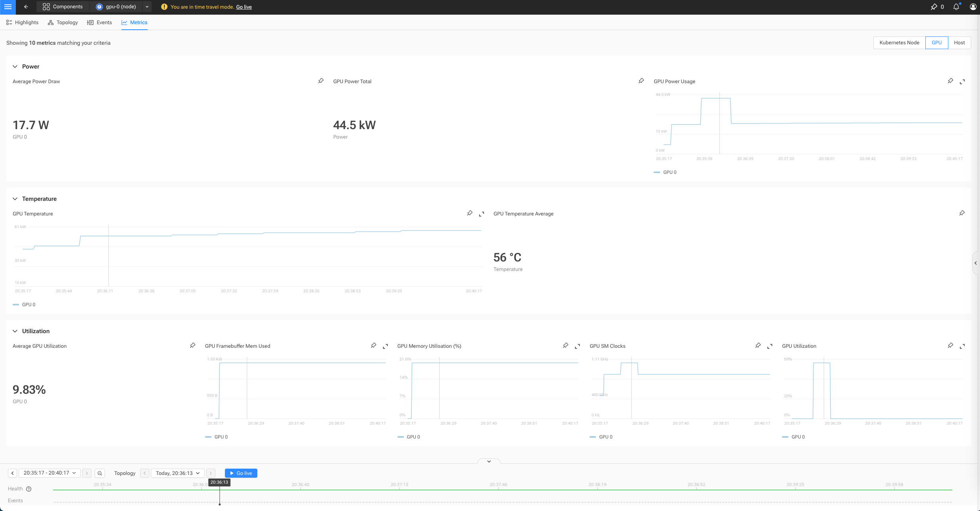Select the Host metrics filter
This screenshot has width=980, height=511.
959,43
